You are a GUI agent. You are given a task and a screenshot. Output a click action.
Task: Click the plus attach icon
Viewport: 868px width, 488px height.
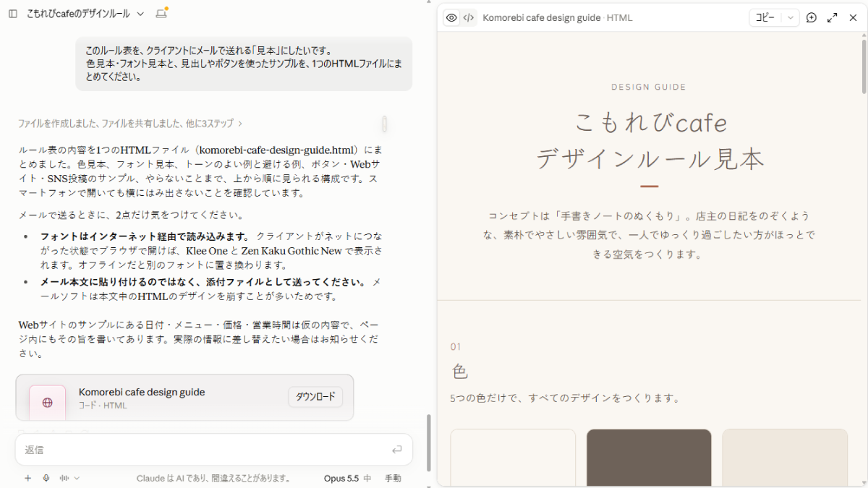pos(27,478)
